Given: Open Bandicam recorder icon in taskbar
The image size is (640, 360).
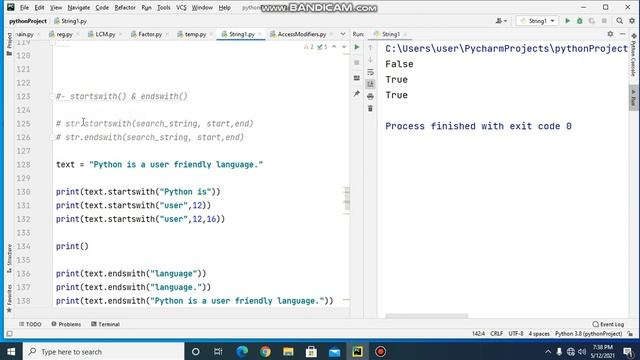Looking at the screenshot, I should pos(380,351).
